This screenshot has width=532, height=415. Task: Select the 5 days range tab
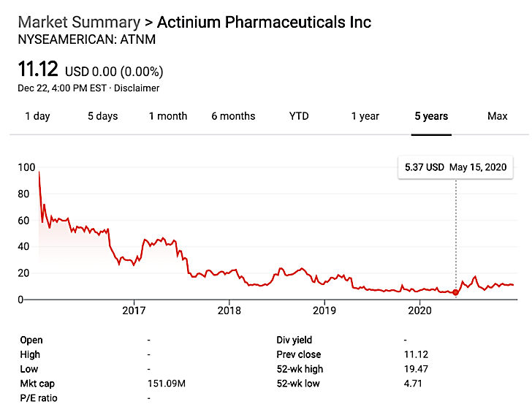[102, 116]
